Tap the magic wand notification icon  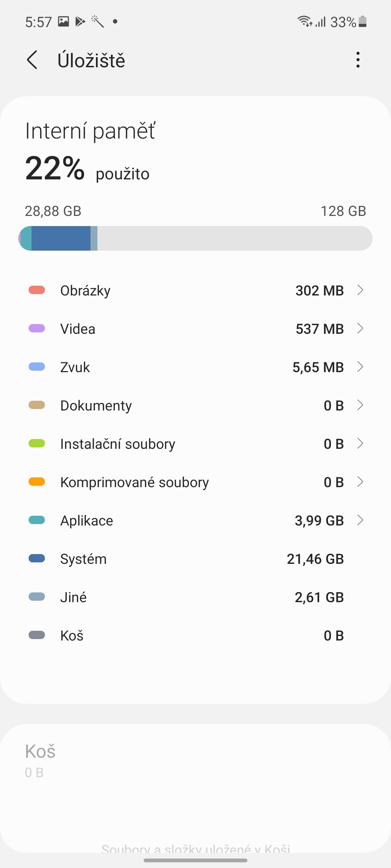pyautogui.click(x=97, y=22)
